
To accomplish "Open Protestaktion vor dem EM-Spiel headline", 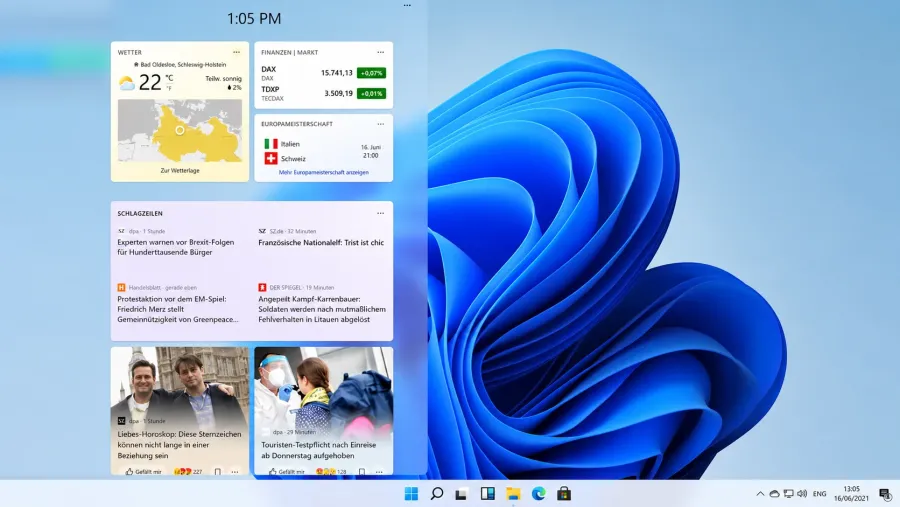I will point(178,309).
